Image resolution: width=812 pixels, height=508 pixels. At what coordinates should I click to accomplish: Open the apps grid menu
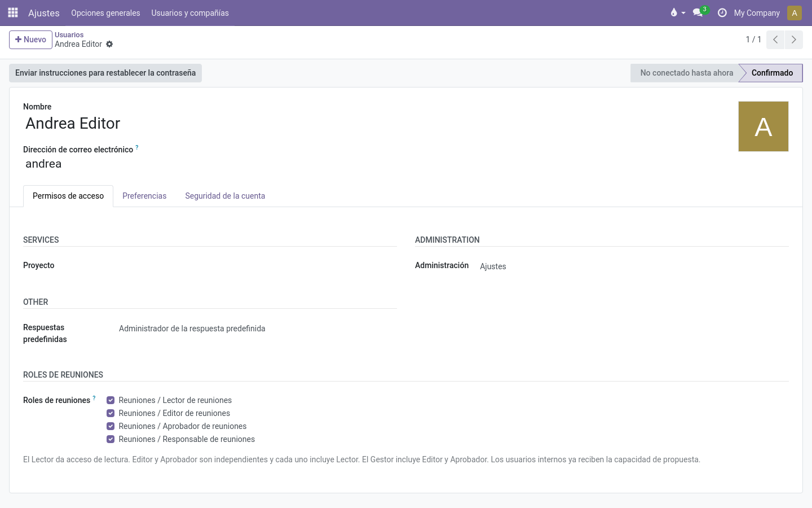[13, 12]
